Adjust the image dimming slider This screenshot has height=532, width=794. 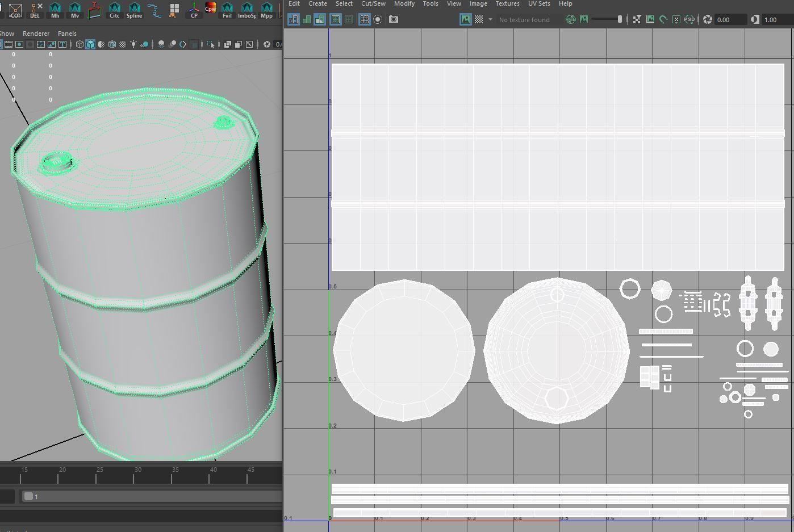[607, 19]
